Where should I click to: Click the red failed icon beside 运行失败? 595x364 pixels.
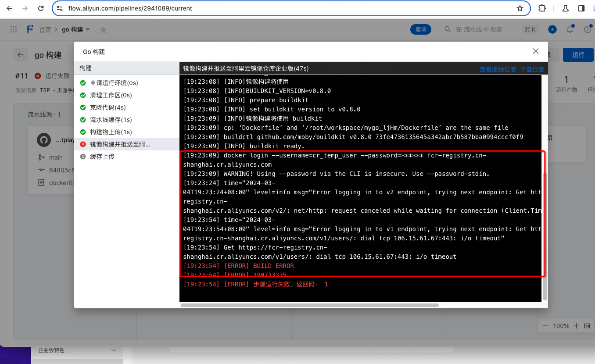coord(38,76)
